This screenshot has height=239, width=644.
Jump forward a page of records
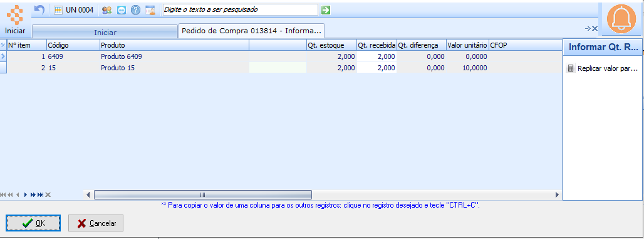coord(33,194)
